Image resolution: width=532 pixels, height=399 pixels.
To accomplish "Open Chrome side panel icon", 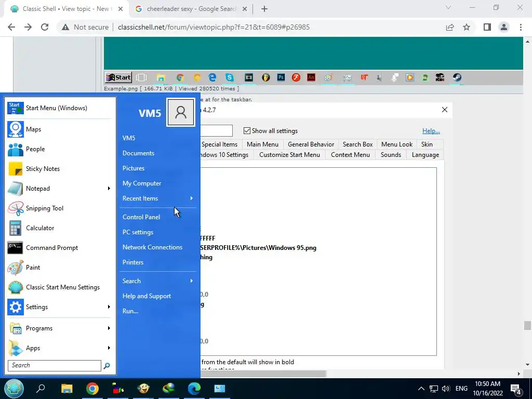I will tap(487, 27).
